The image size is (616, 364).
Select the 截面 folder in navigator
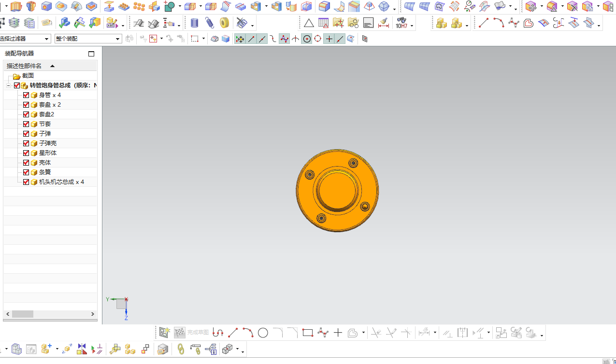(28, 76)
